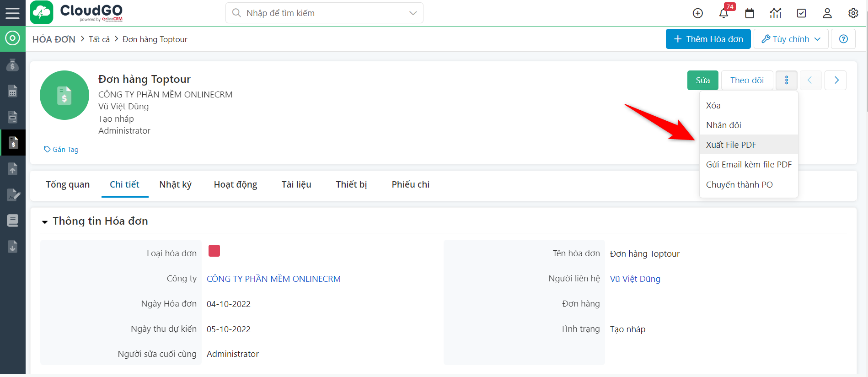Click the tasks checkbox icon in header
This screenshot has width=868, height=377.
tap(801, 13)
